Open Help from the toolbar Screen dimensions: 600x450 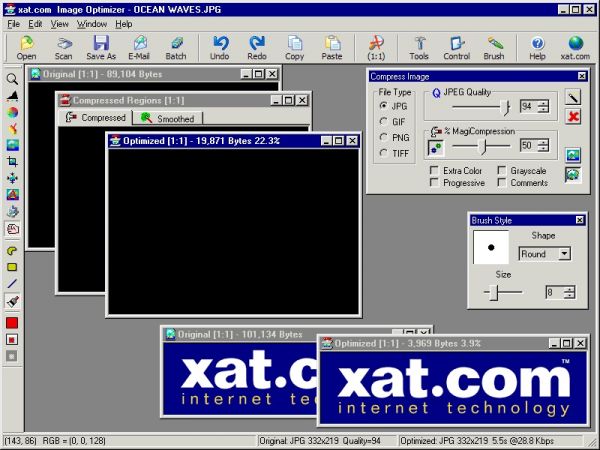[538, 47]
